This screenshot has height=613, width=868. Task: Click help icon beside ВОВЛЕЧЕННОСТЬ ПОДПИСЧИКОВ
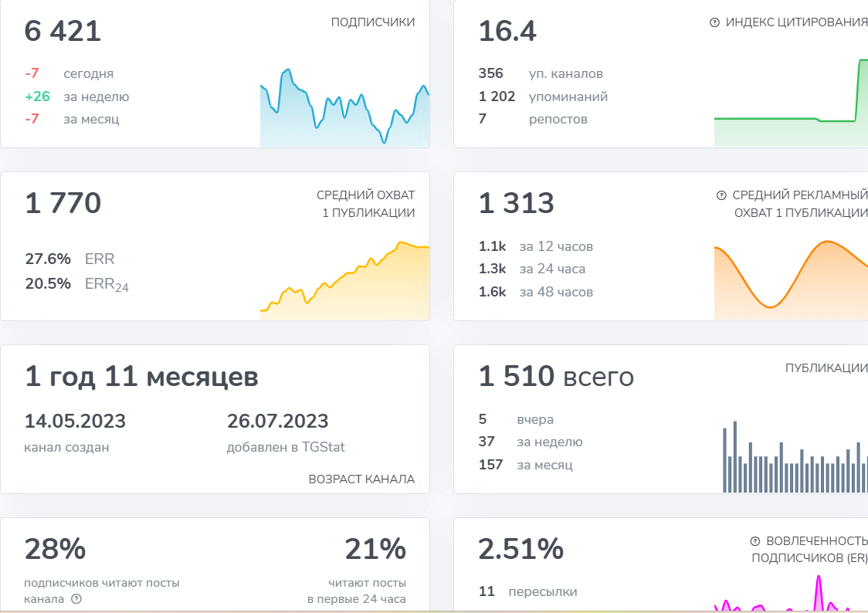pos(754,541)
